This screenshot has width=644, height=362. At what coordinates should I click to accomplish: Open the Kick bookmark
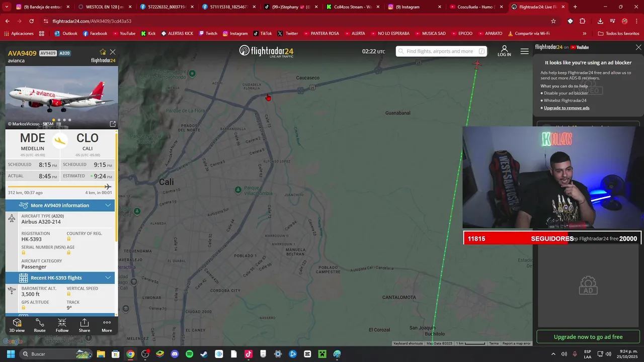pos(148,34)
